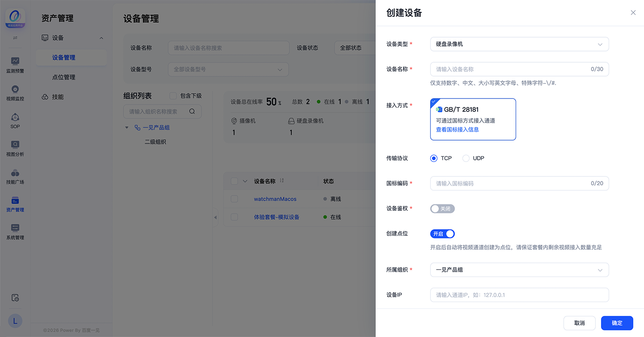
Task: Collapse 一见产品组 tree triangle
Action: tap(127, 128)
